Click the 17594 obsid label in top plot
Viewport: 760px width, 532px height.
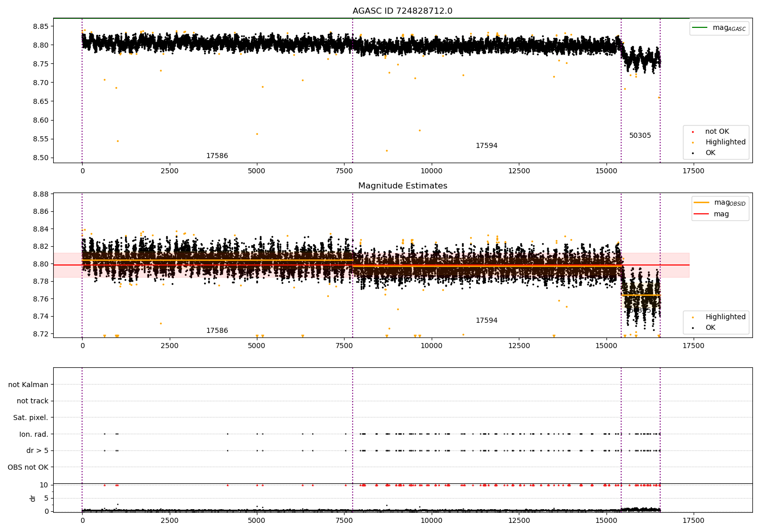pos(486,146)
